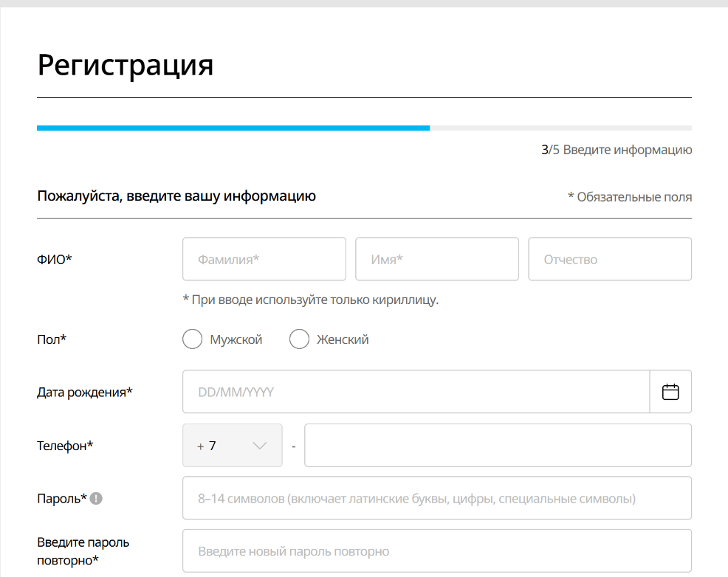Click the '3/5 Введите информацию' step text
The width and height of the screenshot is (728, 577).
617,150
